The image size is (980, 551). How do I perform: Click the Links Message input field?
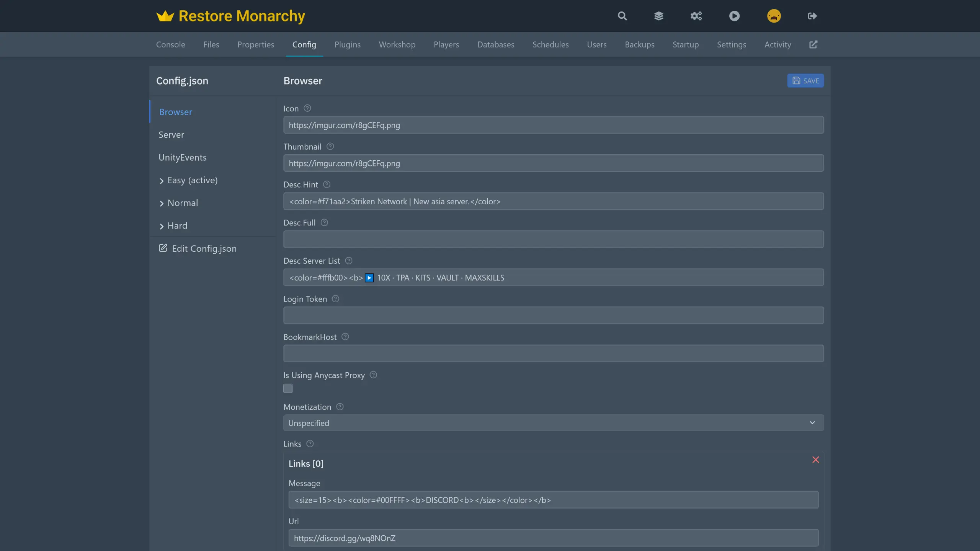(x=554, y=500)
